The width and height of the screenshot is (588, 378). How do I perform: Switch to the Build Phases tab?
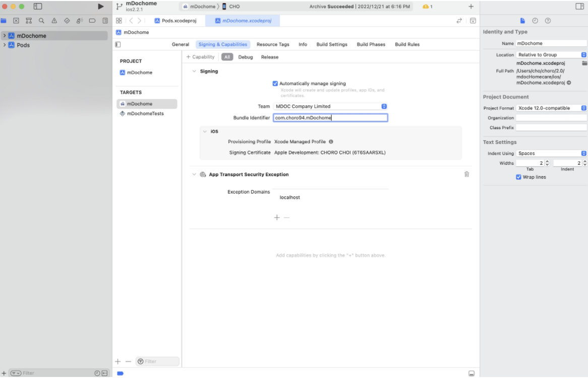(371, 44)
